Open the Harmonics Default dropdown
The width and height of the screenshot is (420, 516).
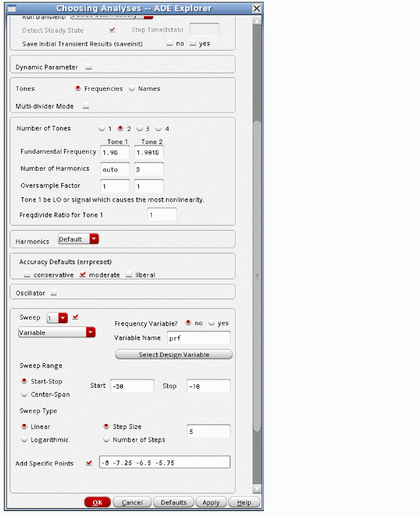(78, 239)
